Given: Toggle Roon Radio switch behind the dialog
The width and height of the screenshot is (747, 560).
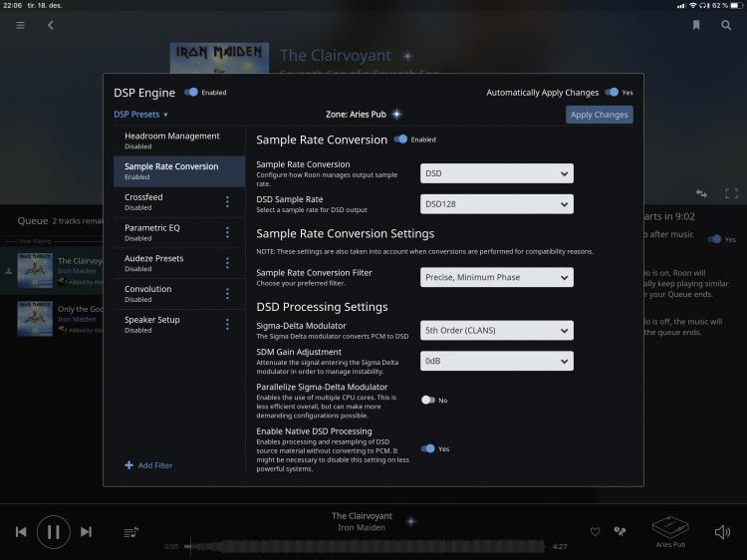Looking at the screenshot, I should pyautogui.click(x=714, y=239).
